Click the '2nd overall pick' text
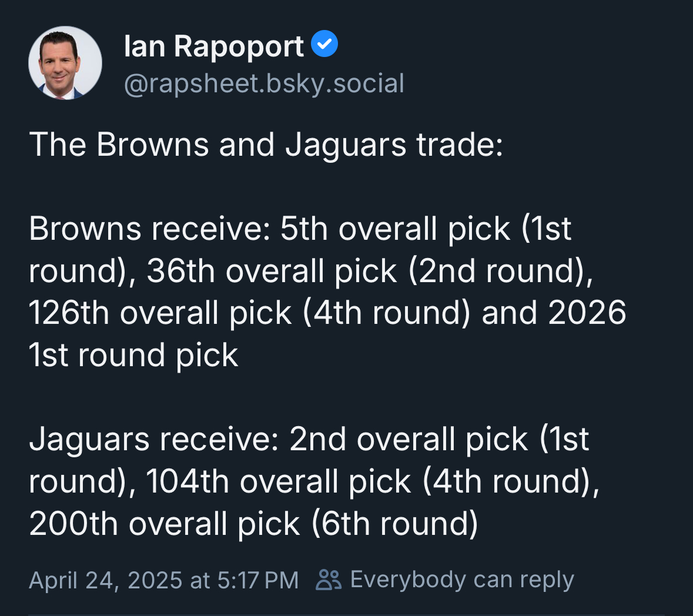 click(409, 439)
